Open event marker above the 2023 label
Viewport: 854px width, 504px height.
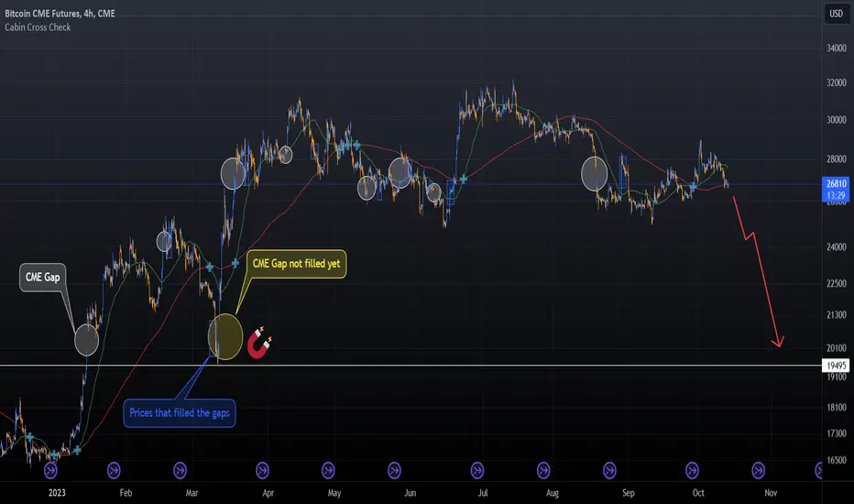(x=50, y=470)
